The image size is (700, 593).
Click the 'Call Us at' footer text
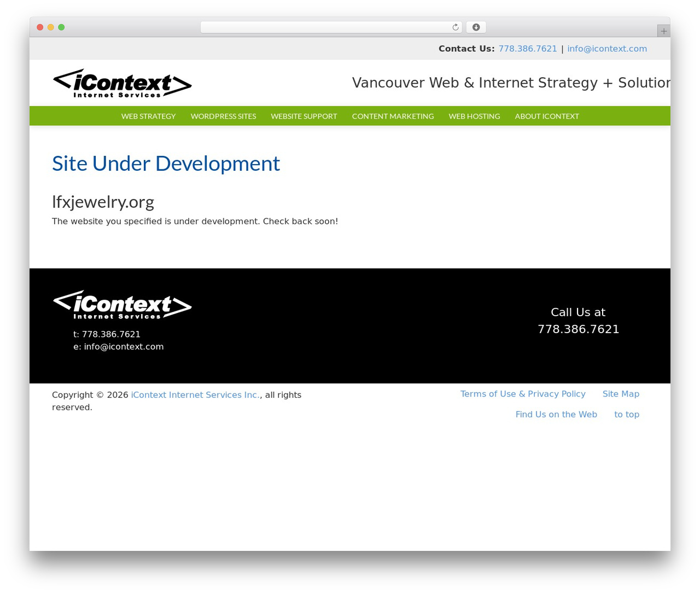(x=578, y=312)
